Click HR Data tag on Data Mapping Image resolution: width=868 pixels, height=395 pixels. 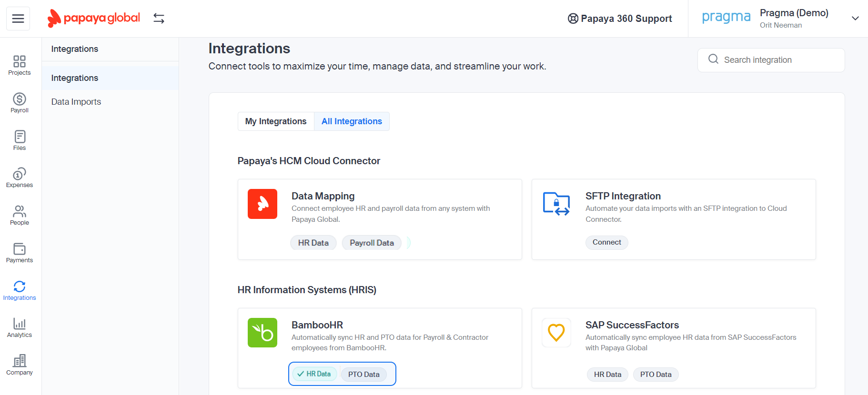(x=313, y=243)
